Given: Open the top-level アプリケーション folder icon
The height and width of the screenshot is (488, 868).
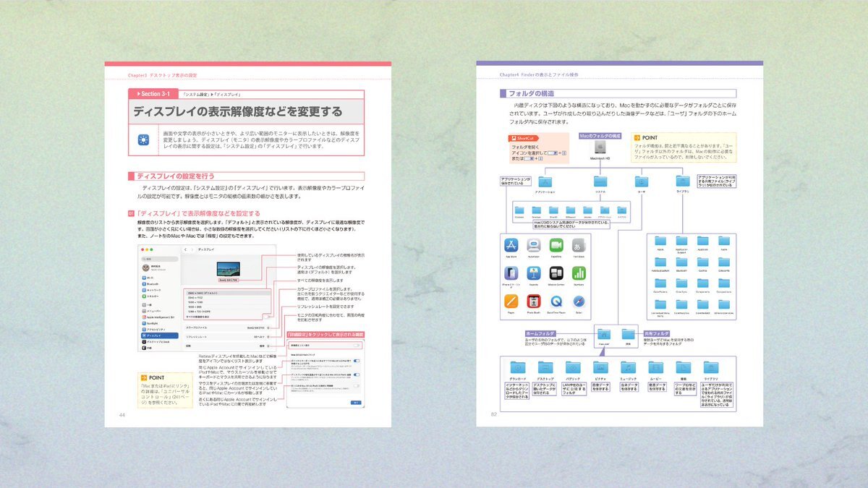Looking at the screenshot, I should pos(545,182).
